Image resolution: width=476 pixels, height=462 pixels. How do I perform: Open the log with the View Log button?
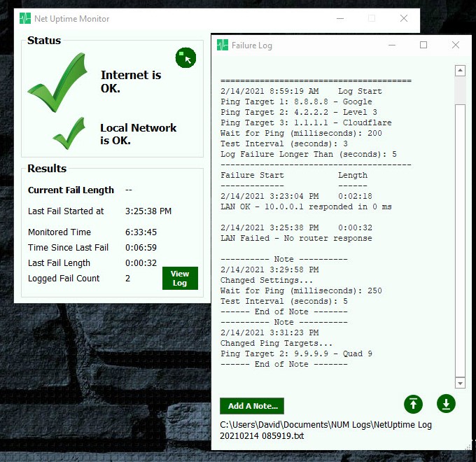click(180, 278)
